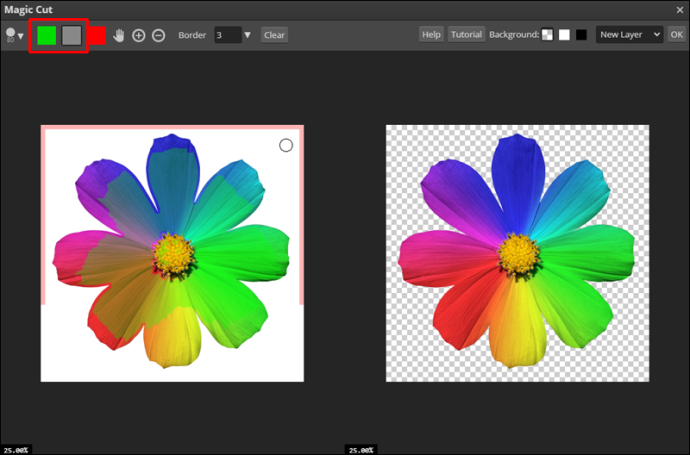Confirm with the OK button
The image size is (690, 455).
[676, 34]
